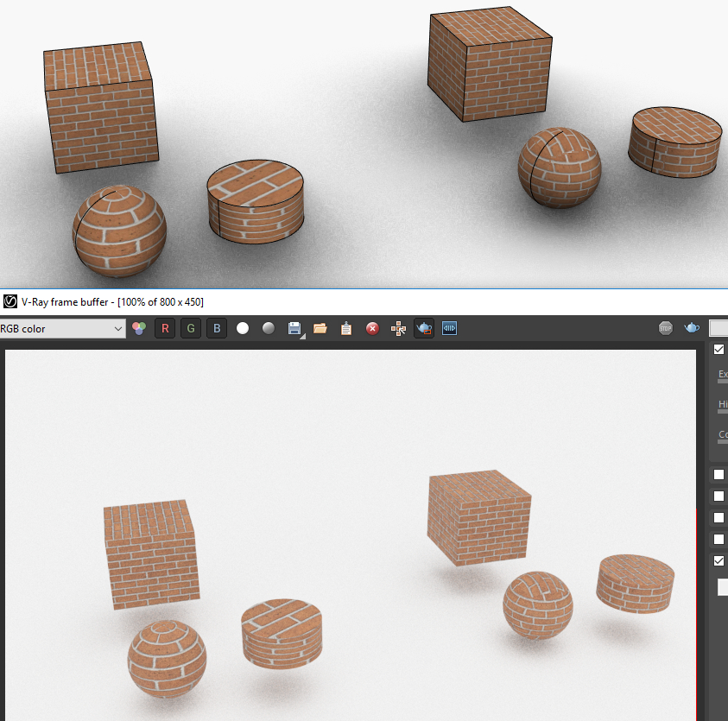Expand the Highlight correction rollout
728x721 pixels.
(722, 404)
